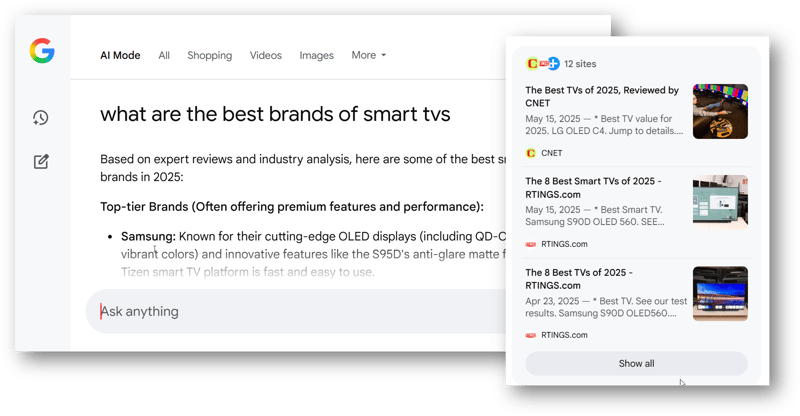This screenshot has height=416, width=800.
Task: Open The Best TVs of 2025 CNET link
Action: coord(602,96)
